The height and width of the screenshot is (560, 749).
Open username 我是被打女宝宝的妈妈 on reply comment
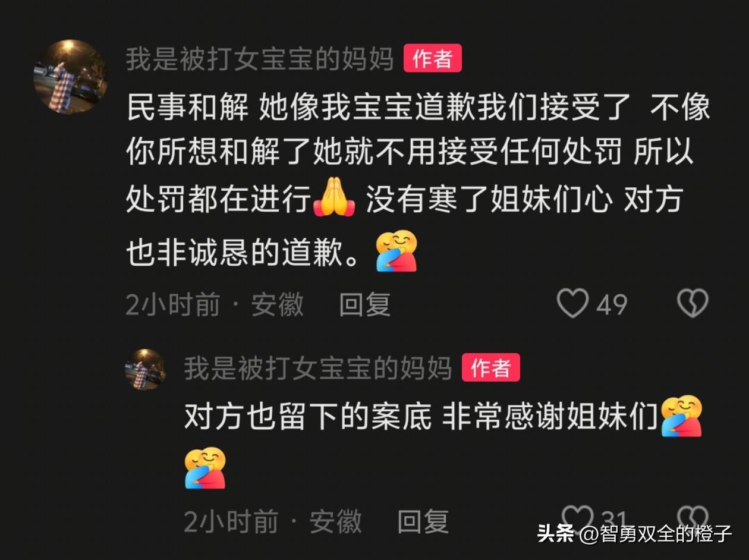(x=318, y=368)
